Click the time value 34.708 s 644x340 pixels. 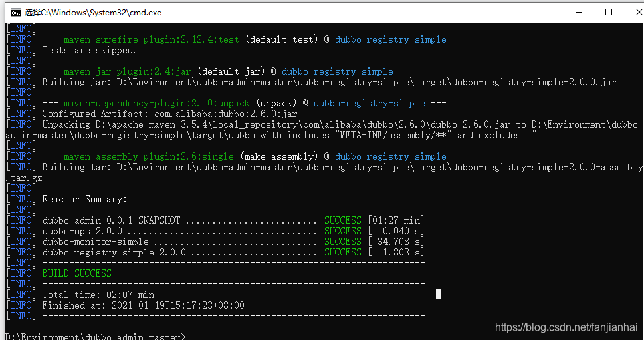coord(399,242)
